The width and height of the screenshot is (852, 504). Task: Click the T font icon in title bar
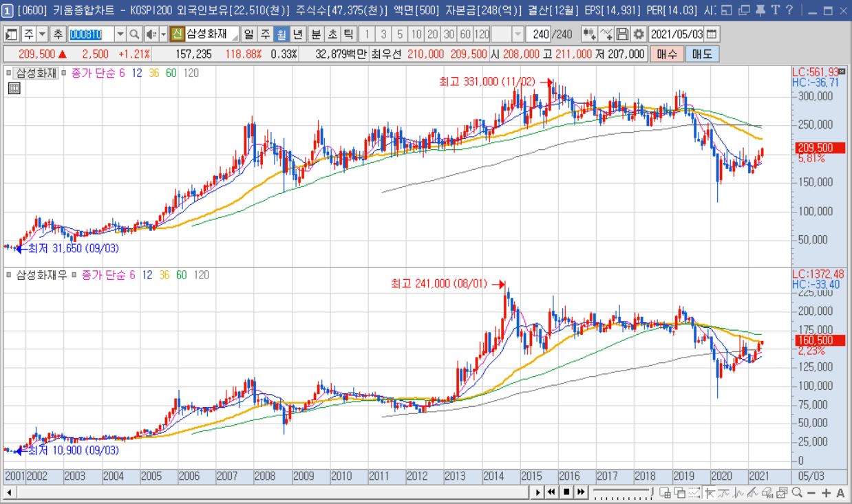(x=775, y=10)
